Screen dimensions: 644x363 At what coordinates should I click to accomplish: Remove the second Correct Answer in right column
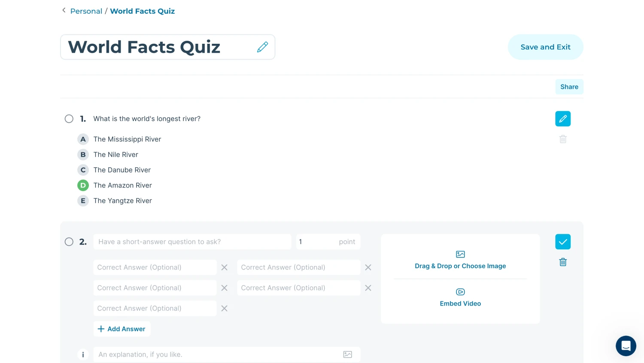[368, 288]
